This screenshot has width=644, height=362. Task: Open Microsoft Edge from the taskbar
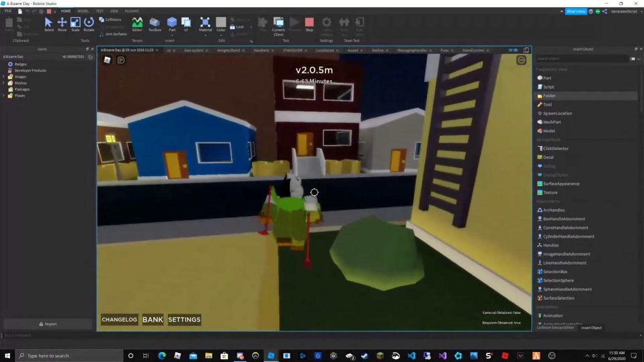pyautogui.click(x=162, y=356)
